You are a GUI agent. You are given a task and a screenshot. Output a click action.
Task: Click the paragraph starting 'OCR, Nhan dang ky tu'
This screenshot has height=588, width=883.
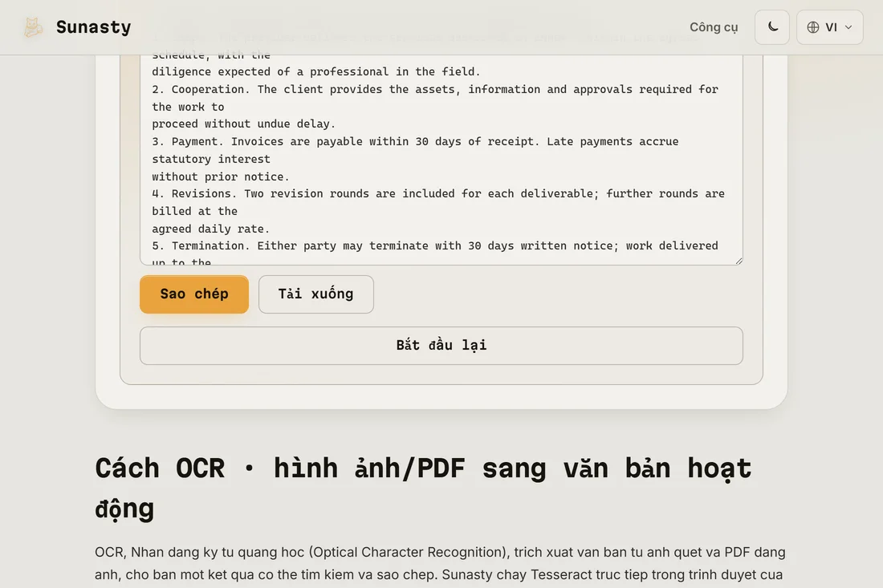coord(440,563)
